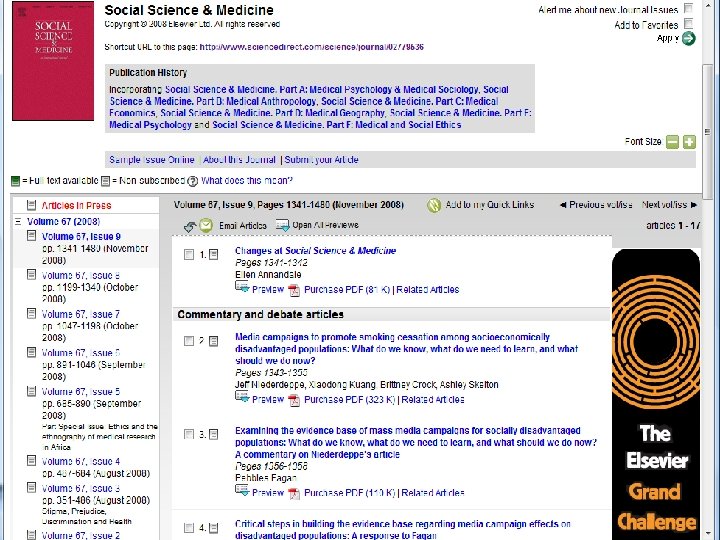Open Volume 67, Issue 7 link

[x=81, y=315]
